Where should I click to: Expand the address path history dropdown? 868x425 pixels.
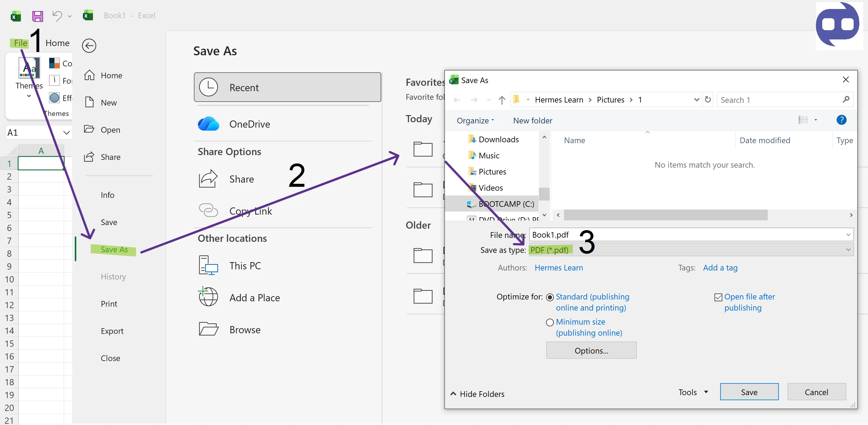(697, 100)
